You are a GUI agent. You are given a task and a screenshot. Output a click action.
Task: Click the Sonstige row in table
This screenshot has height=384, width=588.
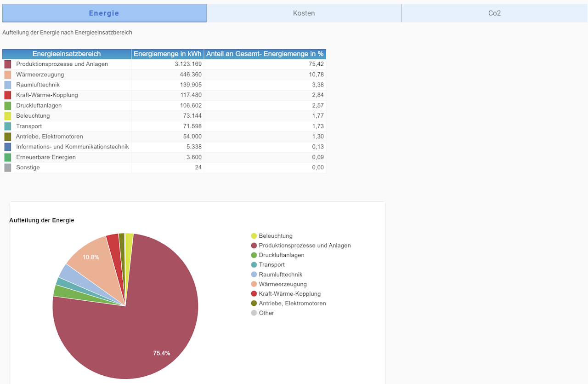pyautogui.click(x=164, y=168)
